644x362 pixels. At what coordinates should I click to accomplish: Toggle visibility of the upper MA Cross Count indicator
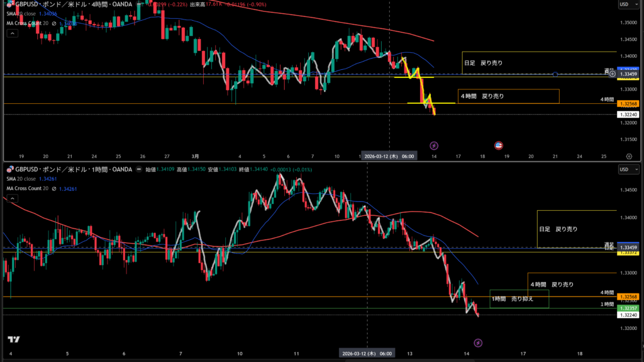pos(54,25)
